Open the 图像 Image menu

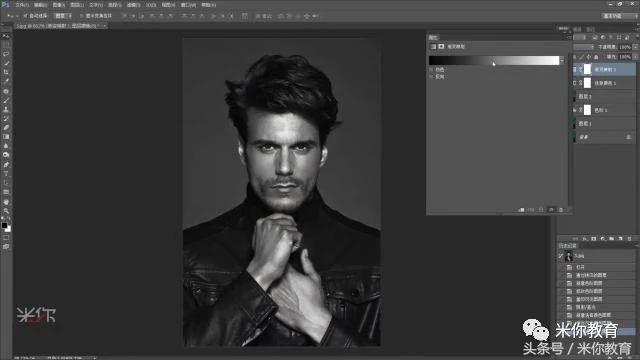click(x=59, y=5)
